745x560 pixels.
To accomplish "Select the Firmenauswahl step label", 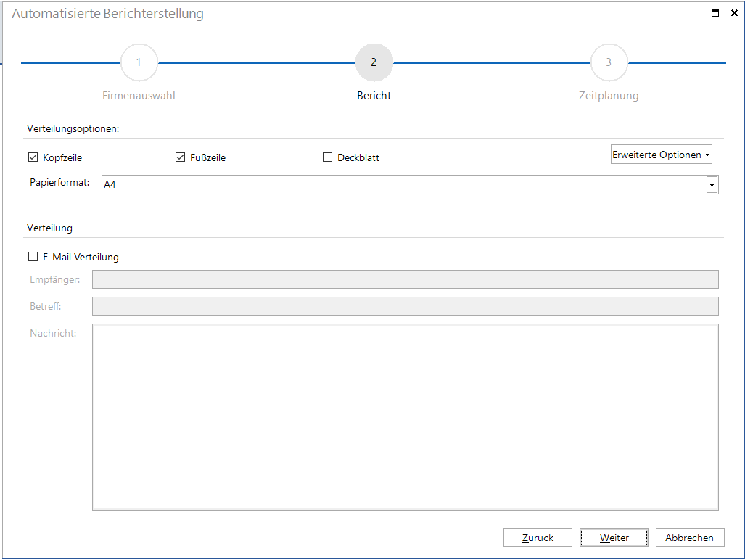I will [139, 96].
